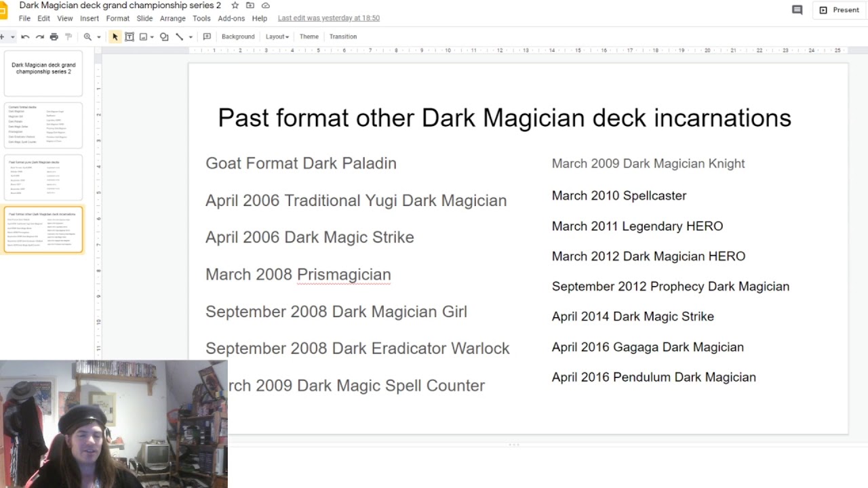Select the Current format decks slide thumbnail
This screenshot has width=868, height=488.
(x=43, y=125)
